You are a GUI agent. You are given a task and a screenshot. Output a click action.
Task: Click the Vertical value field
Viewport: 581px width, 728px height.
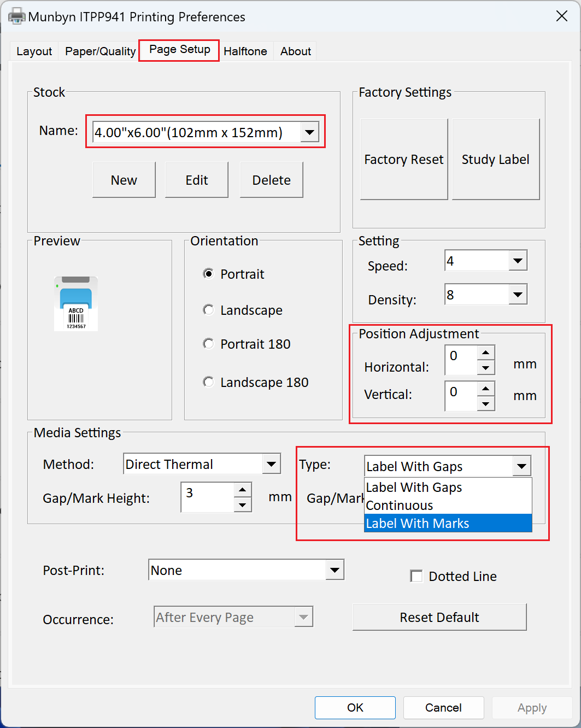pyautogui.click(x=461, y=396)
